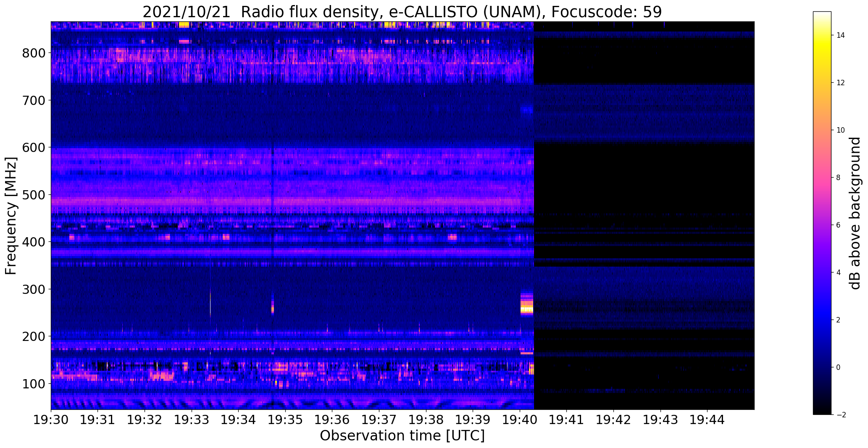
Task: Click the colorbar tick label 12
Action: 841,83
